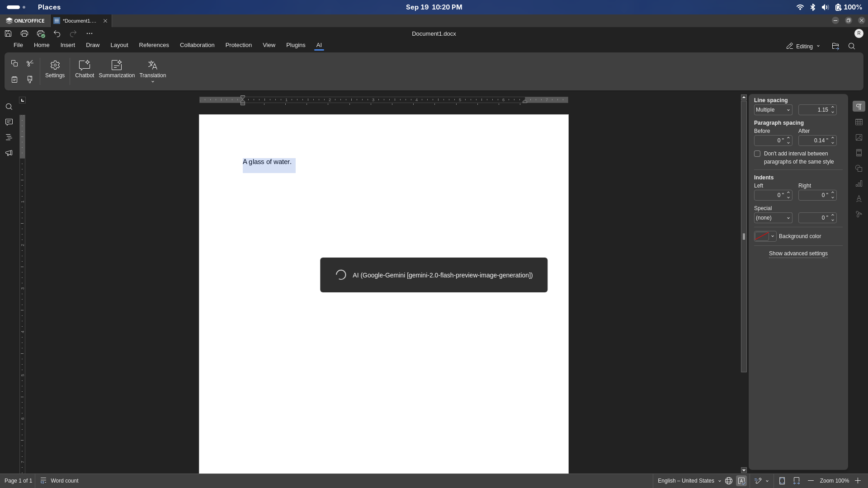This screenshot has width=868, height=488.
Task: Click the Copy style paintbrush icon
Action: (30, 80)
